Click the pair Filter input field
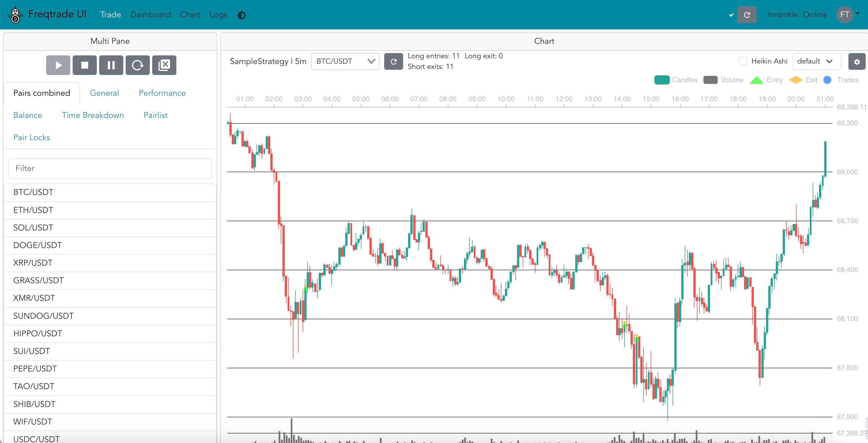This screenshot has width=868, height=443. 110,168
